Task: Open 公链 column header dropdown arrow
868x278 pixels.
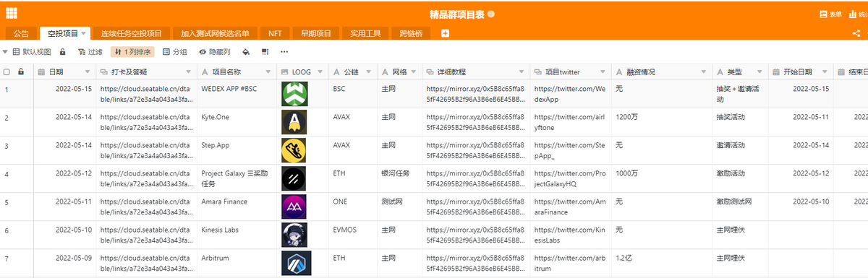Action: tap(370, 72)
